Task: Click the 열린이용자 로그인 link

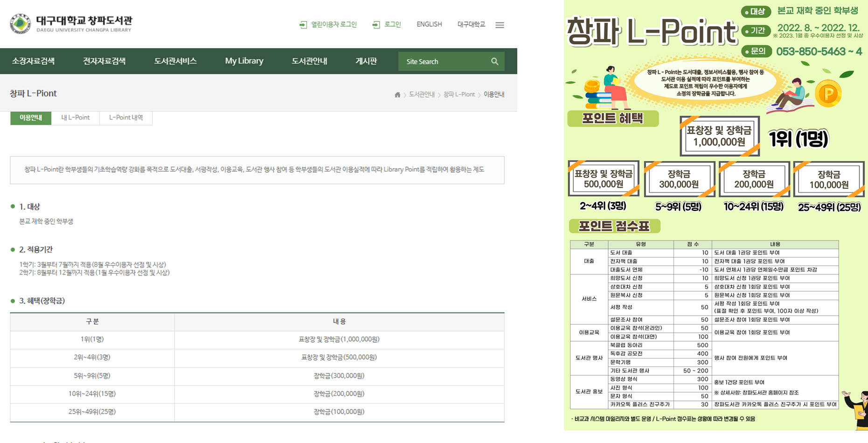Action: pyautogui.click(x=328, y=24)
